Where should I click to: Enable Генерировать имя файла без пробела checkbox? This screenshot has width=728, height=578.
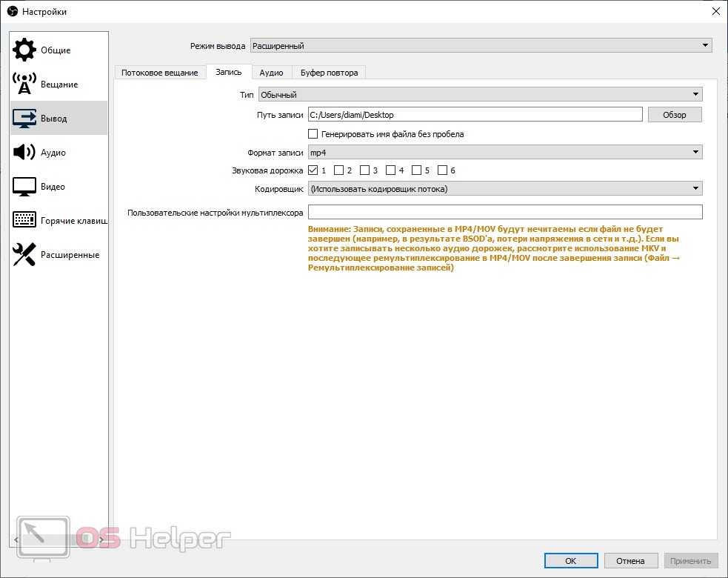[313, 134]
